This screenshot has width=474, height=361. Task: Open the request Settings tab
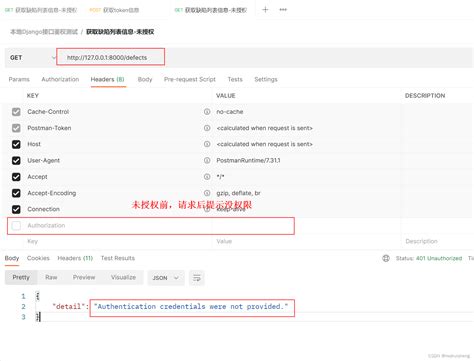(x=266, y=79)
